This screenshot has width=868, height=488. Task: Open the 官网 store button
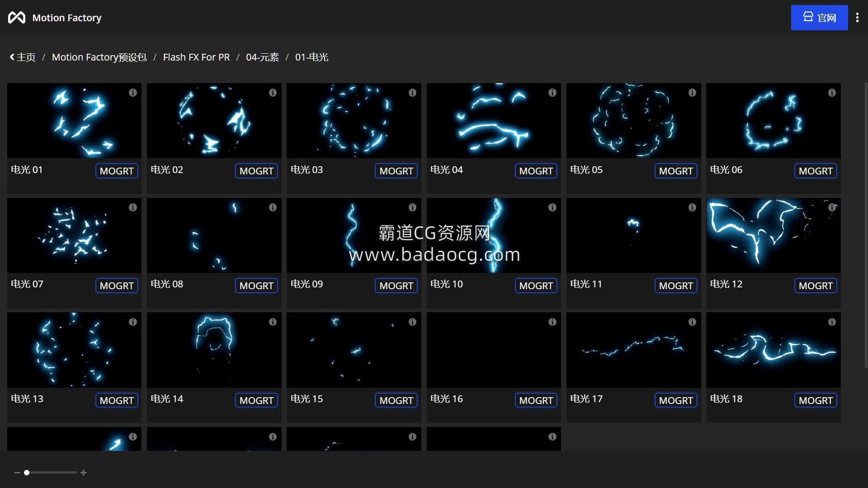819,18
